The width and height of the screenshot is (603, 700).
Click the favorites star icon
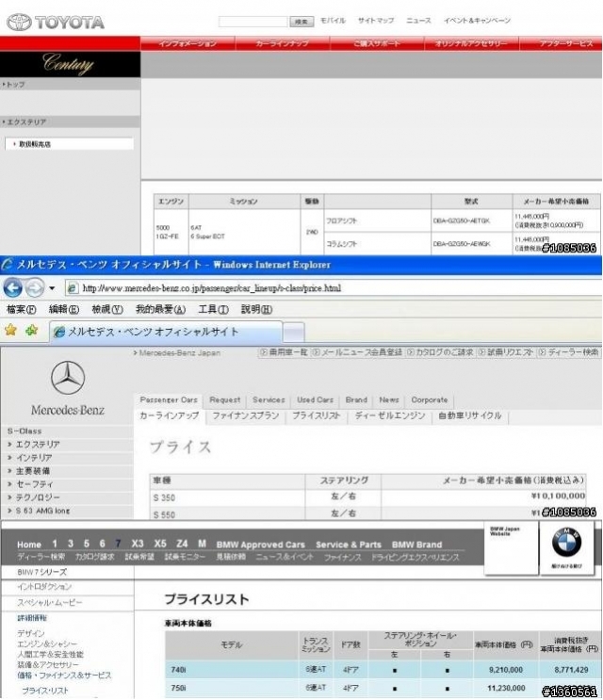10,331
